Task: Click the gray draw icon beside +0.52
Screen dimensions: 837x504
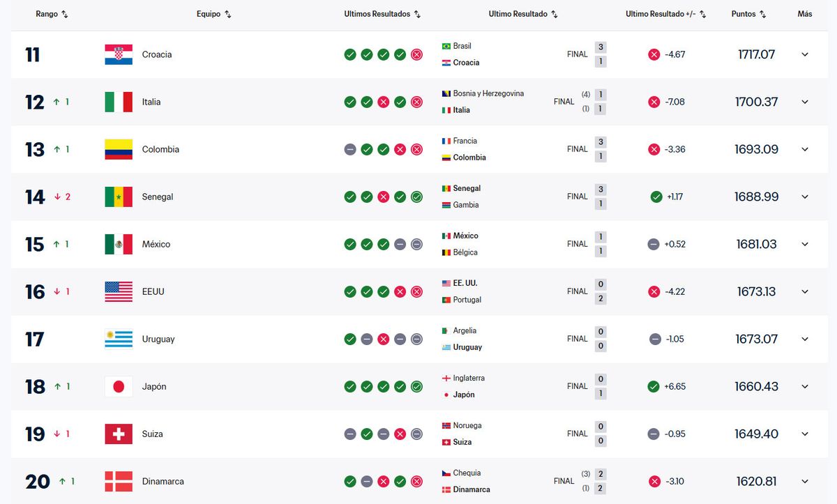Action: [654, 244]
